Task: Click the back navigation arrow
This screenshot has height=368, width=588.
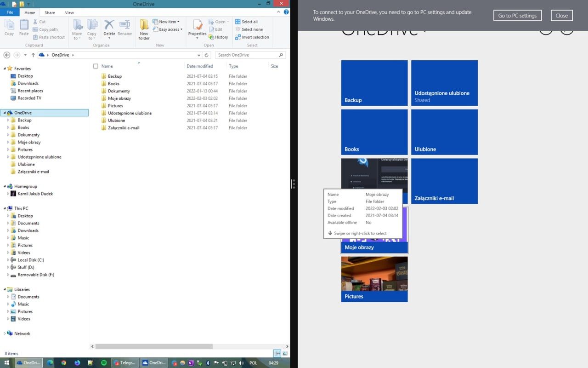Action: tap(6, 55)
